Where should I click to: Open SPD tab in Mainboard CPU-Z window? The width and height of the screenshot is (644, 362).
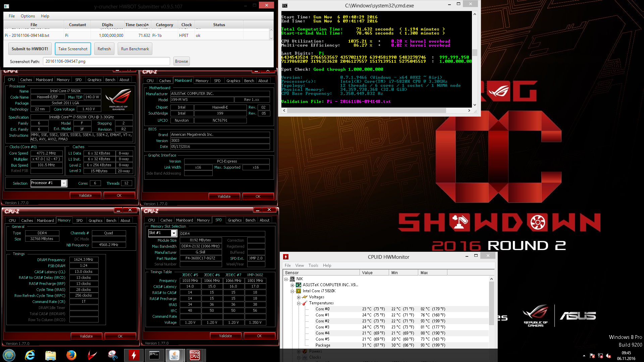pyautogui.click(x=217, y=81)
